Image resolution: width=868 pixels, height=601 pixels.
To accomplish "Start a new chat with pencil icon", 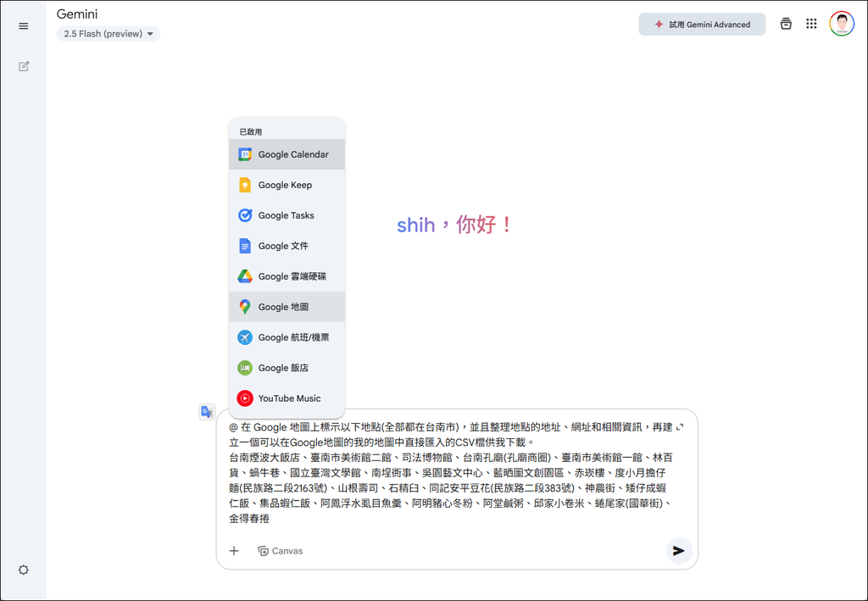I will coord(24,66).
